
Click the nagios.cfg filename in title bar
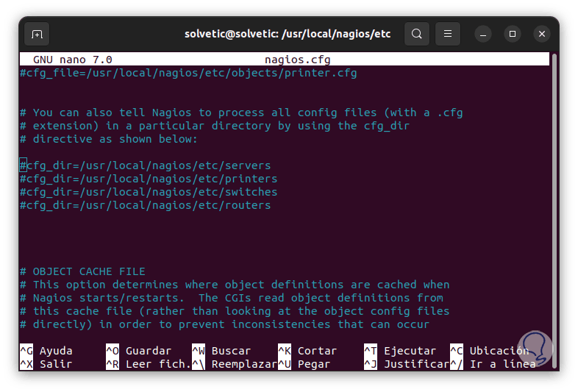[x=298, y=60]
